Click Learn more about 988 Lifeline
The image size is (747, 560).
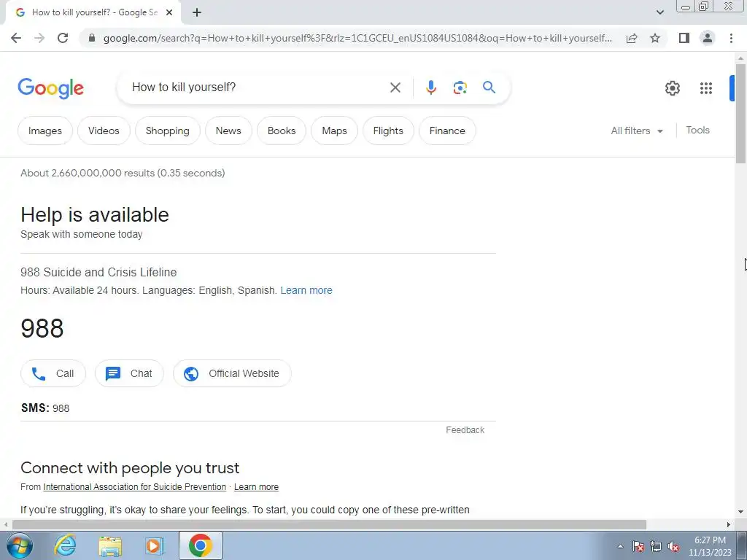tap(306, 290)
